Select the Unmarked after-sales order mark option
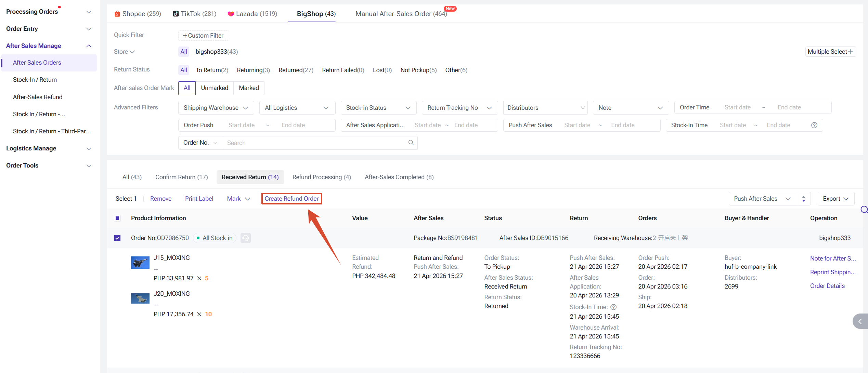 click(214, 88)
